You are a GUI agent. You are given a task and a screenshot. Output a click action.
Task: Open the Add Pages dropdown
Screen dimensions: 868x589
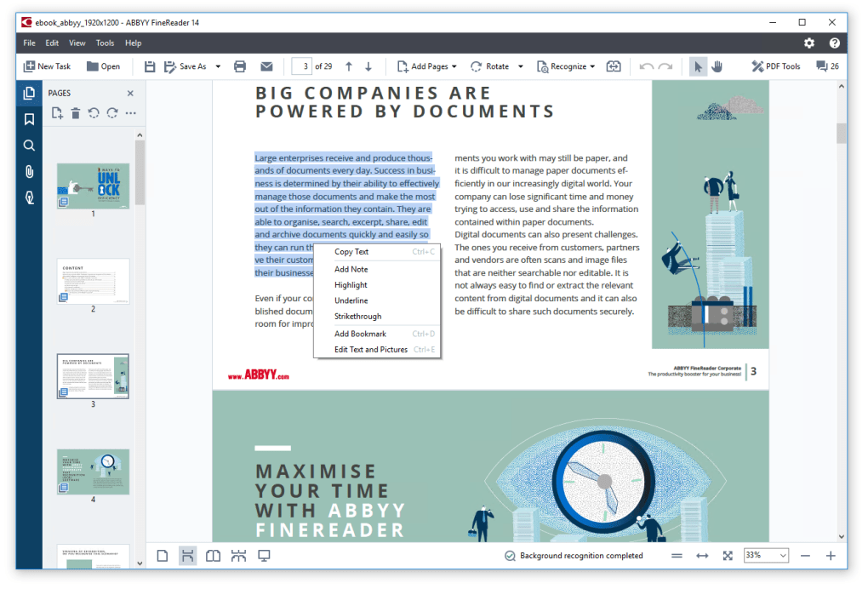(427, 66)
